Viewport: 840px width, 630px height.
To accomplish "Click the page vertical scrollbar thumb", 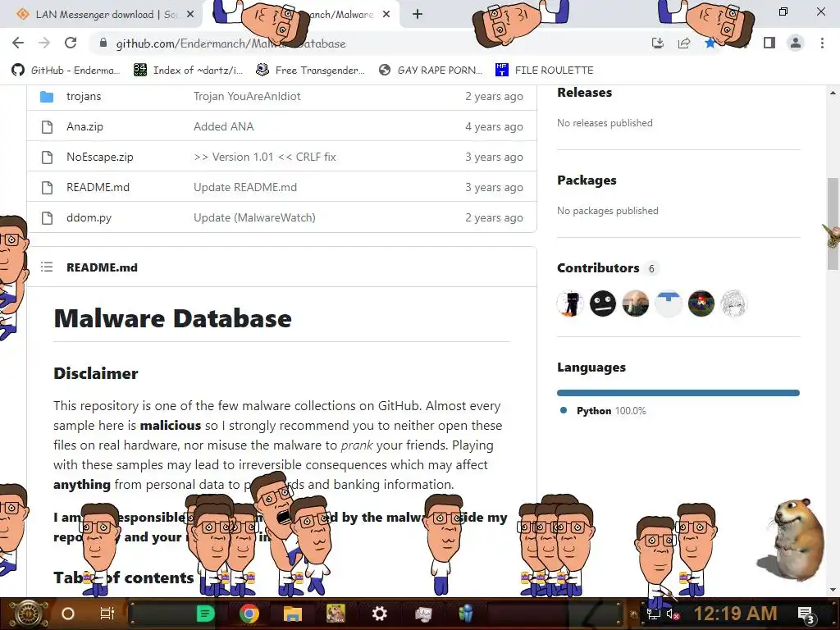I will click(833, 224).
